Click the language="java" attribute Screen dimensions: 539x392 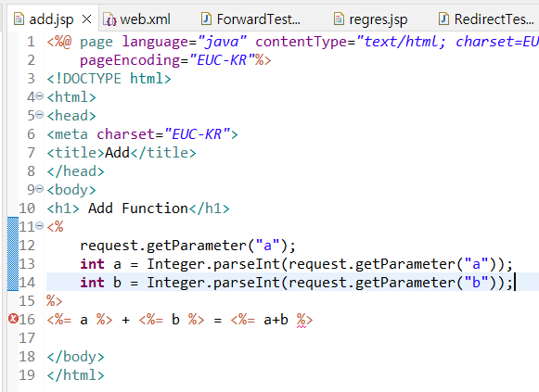click(185, 42)
